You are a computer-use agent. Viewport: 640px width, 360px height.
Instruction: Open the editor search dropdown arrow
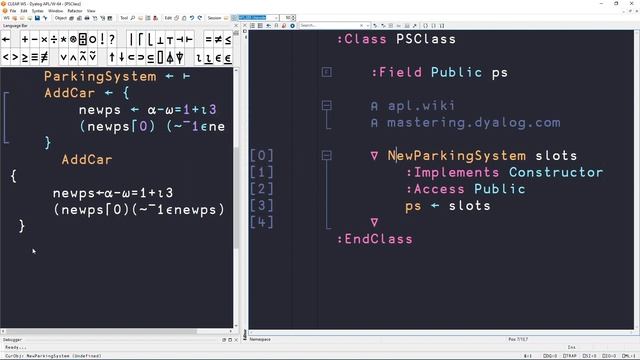[x=368, y=26]
